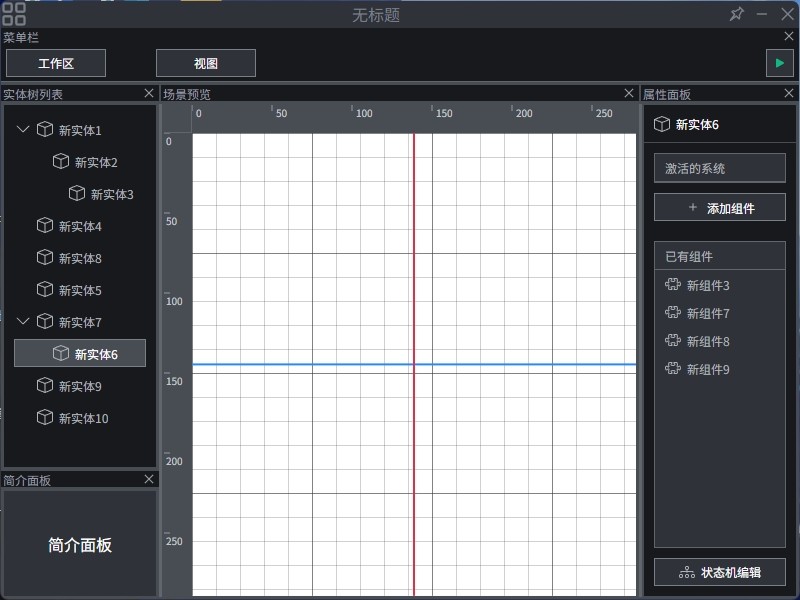This screenshot has height=600, width=800.
Task: Click the cube icon of 新实体5
Action: pos(45,290)
